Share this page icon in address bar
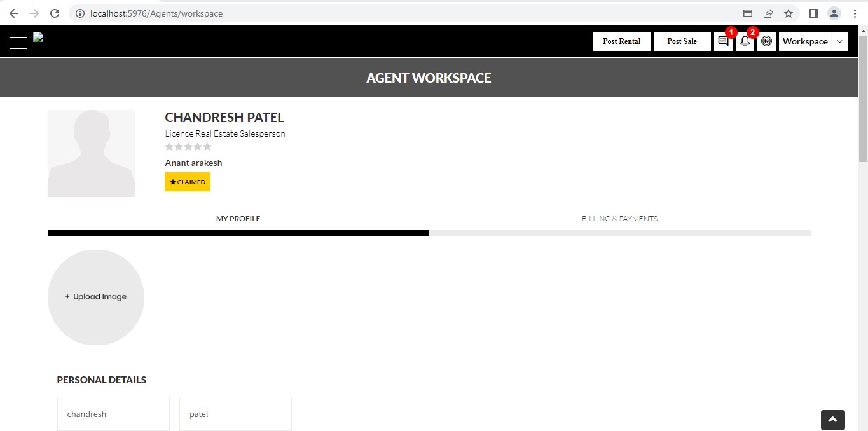Viewport: 868px width, 431px height. pyautogui.click(x=768, y=13)
